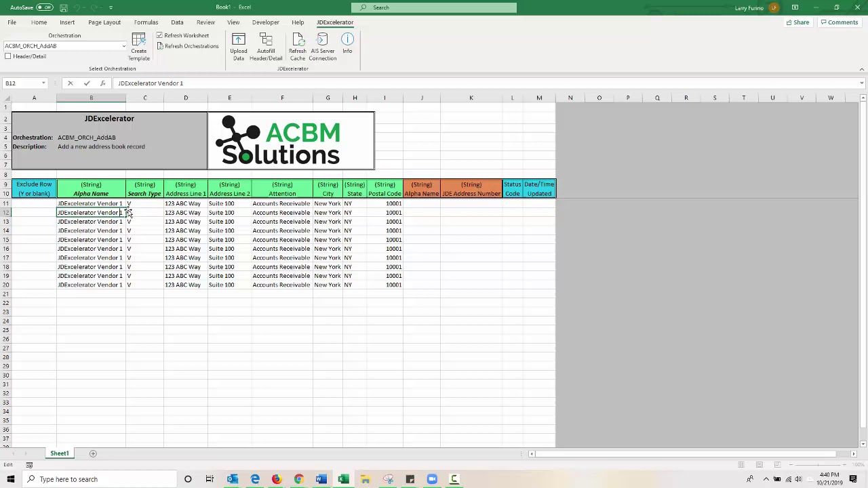
Task: Click the Comments button
Action: tap(839, 22)
